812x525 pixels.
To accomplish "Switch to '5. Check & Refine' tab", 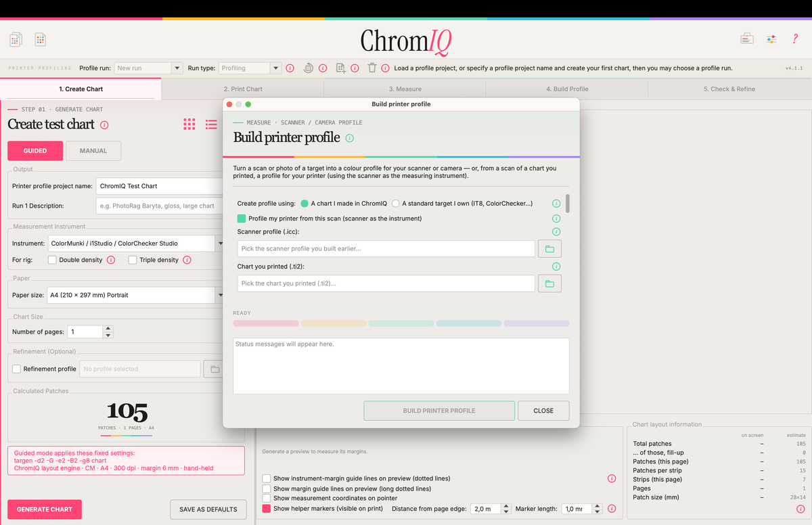I will click(729, 89).
